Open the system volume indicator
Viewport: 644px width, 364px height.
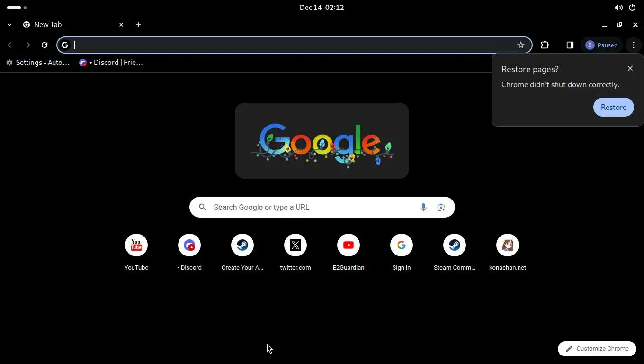click(618, 8)
